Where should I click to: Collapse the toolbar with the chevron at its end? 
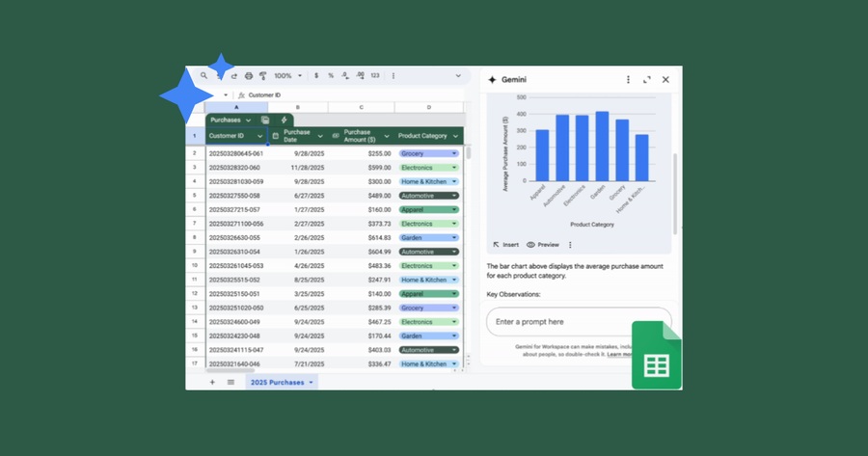tap(458, 76)
